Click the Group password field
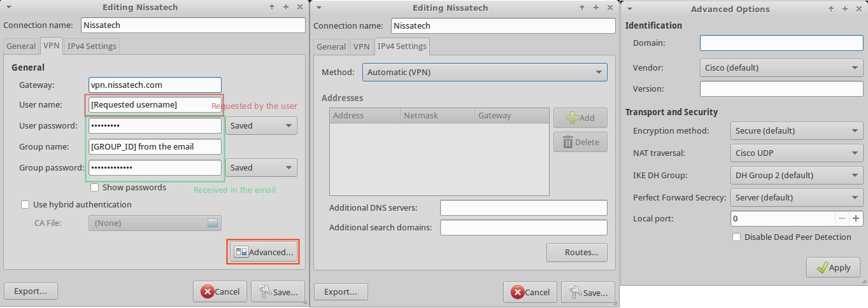 tap(155, 167)
